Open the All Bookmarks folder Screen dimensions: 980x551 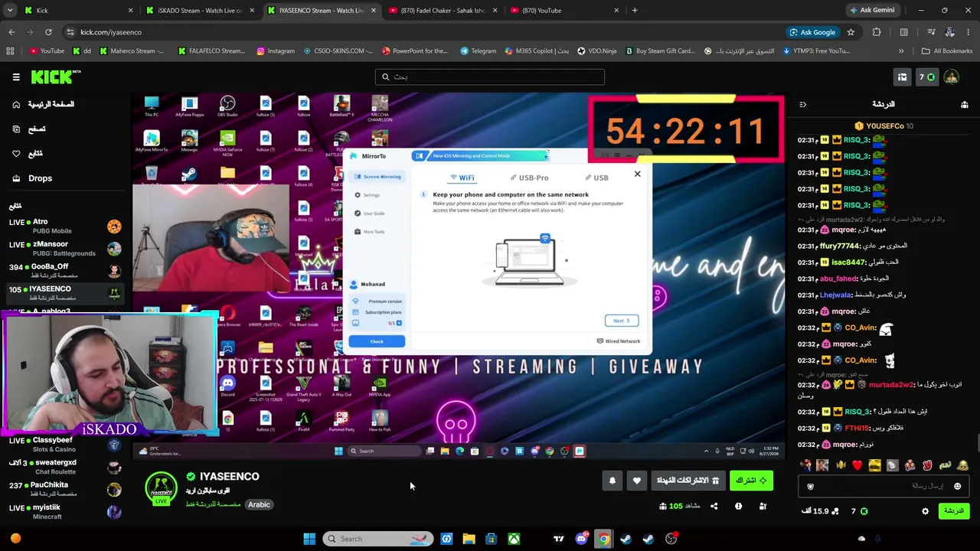(947, 51)
